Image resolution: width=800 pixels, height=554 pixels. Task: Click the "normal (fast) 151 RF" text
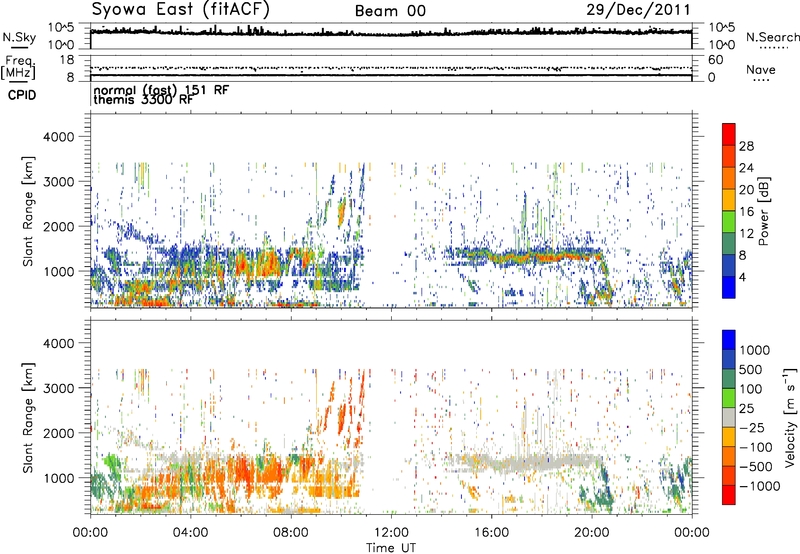point(161,90)
